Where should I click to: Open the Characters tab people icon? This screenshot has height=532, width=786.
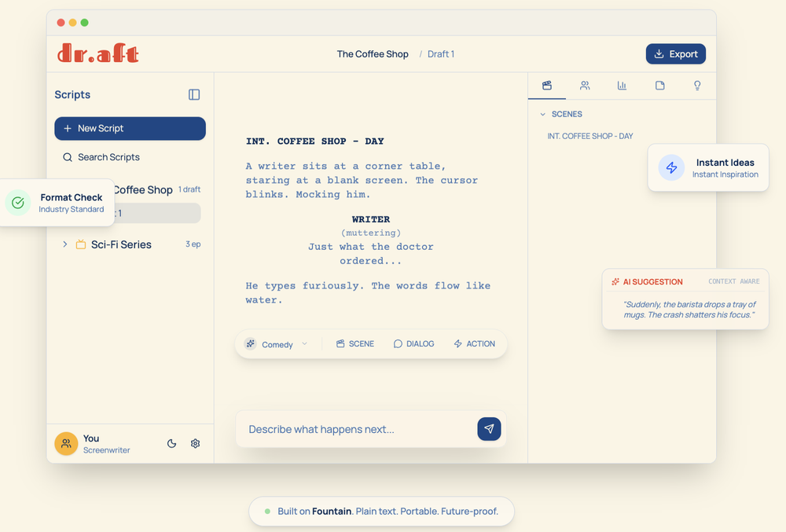pyautogui.click(x=585, y=86)
